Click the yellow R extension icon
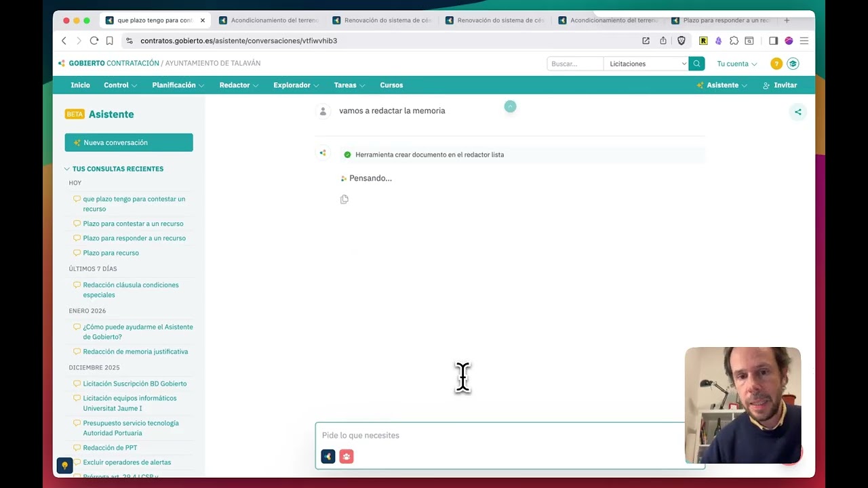Screen dimensions: 868x488 703,41
